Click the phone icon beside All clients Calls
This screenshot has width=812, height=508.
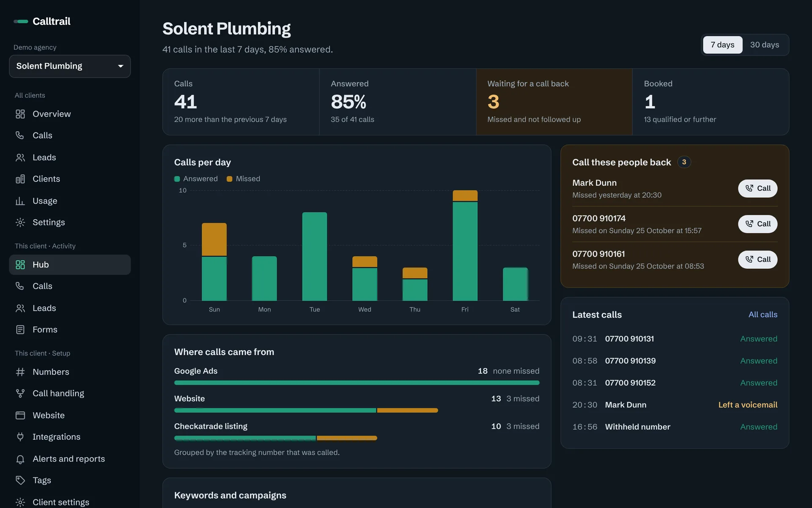point(20,135)
